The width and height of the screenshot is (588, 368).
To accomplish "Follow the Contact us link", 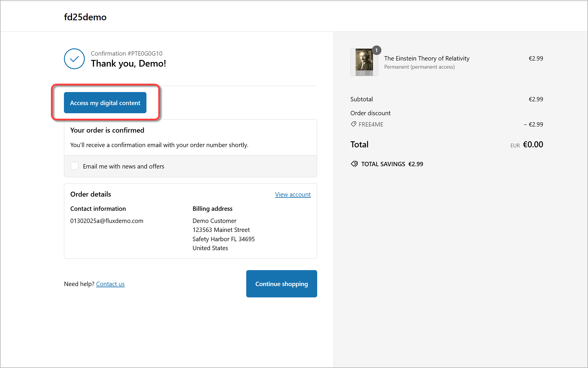I will pyautogui.click(x=110, y=284).
